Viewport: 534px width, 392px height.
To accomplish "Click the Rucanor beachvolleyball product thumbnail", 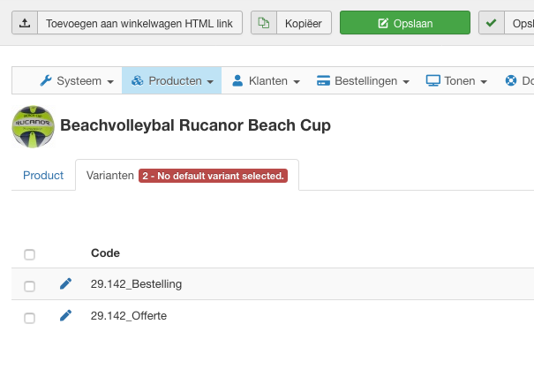I will coord(33,126).
